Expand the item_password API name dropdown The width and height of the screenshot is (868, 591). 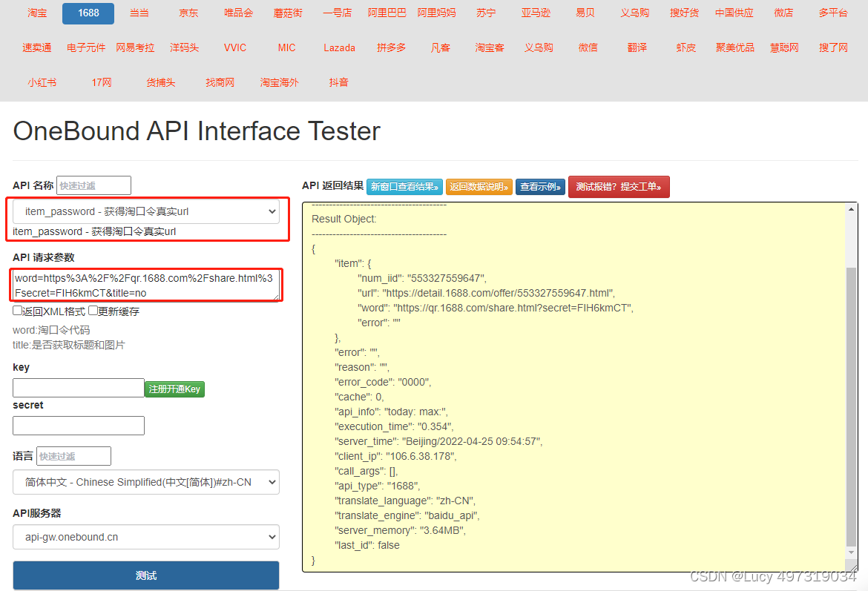click(146, 211)
